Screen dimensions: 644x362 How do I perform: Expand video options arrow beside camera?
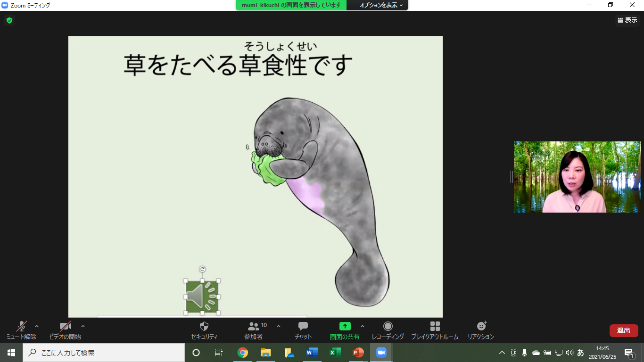83,326
